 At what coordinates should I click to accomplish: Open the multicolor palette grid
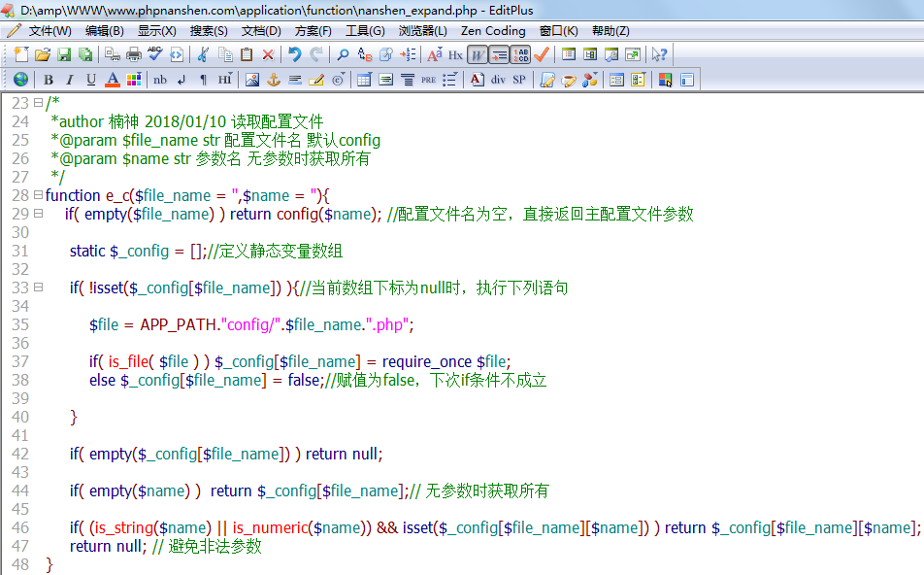click(x=134, y=80)
